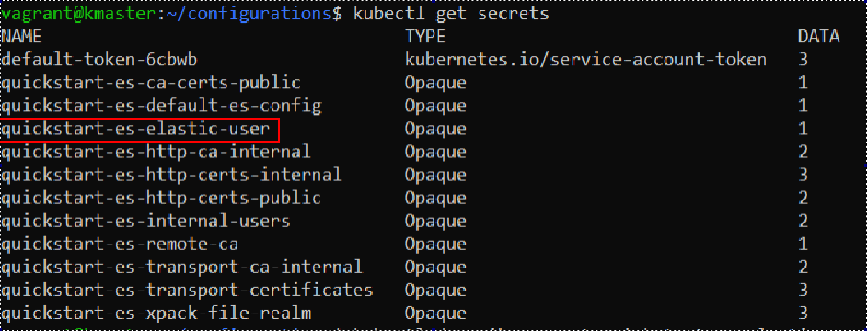Click the DATA column header
Screen dimensions: 868x331
pyautogui.click(x=818, y=37)
